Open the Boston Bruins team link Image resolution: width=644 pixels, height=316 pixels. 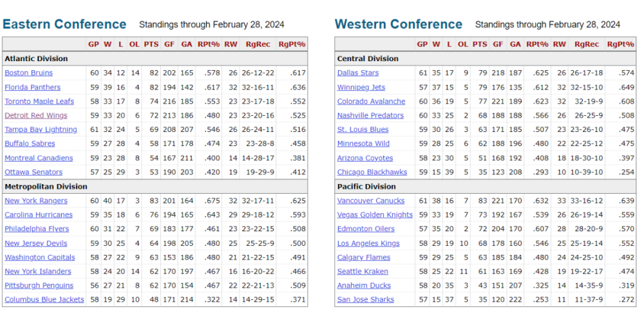click(28, 73)
